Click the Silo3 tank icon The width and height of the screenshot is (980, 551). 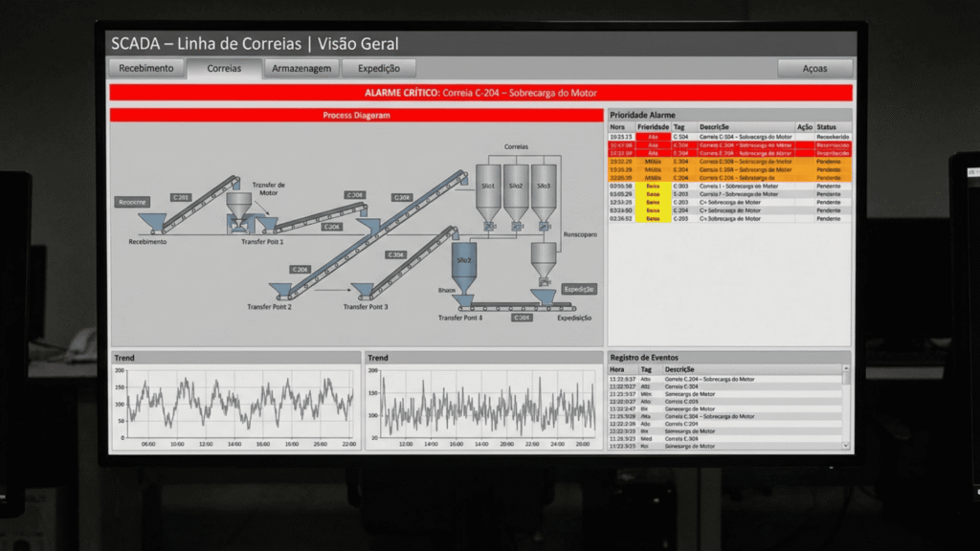[x=544, y=188]
